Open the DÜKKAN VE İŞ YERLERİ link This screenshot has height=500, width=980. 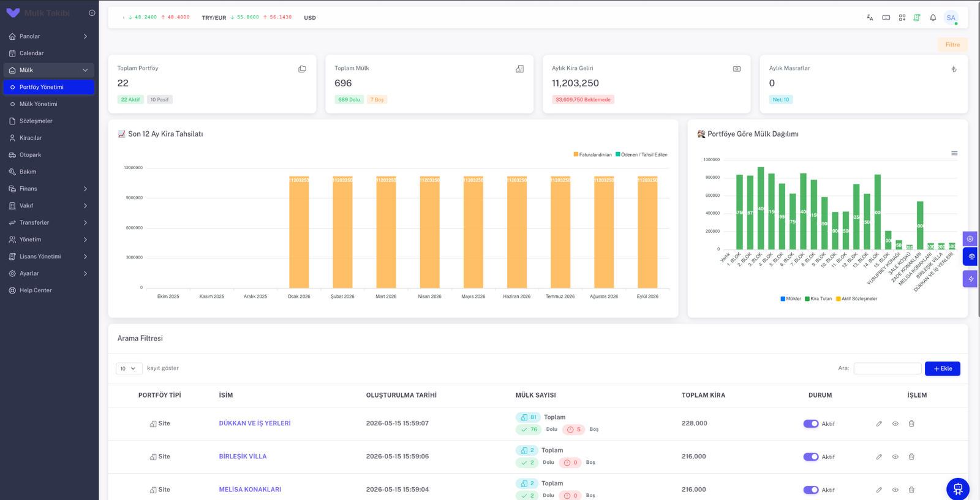coord(255,423)
